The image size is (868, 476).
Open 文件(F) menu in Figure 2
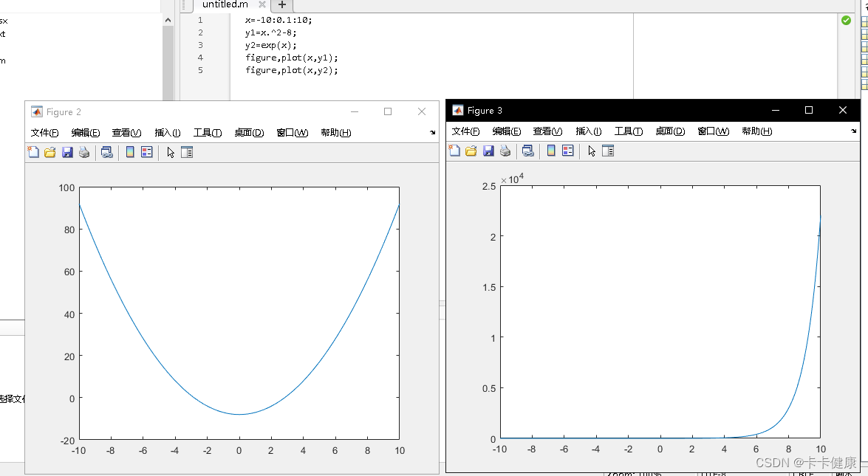point(44,133)
